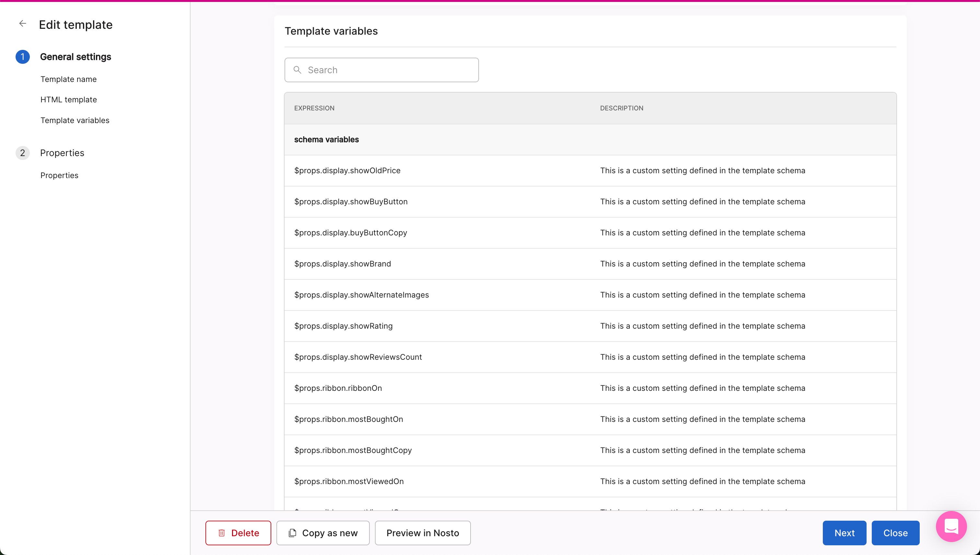Focus the Search variables input field
This screenshot has width=980, height=555.
tap(389, 70)
